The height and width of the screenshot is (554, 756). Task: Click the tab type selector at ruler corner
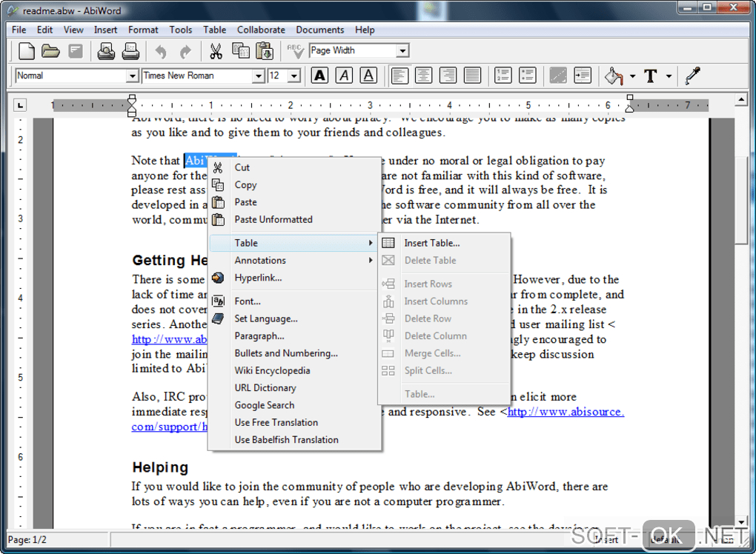coord(19,105)
